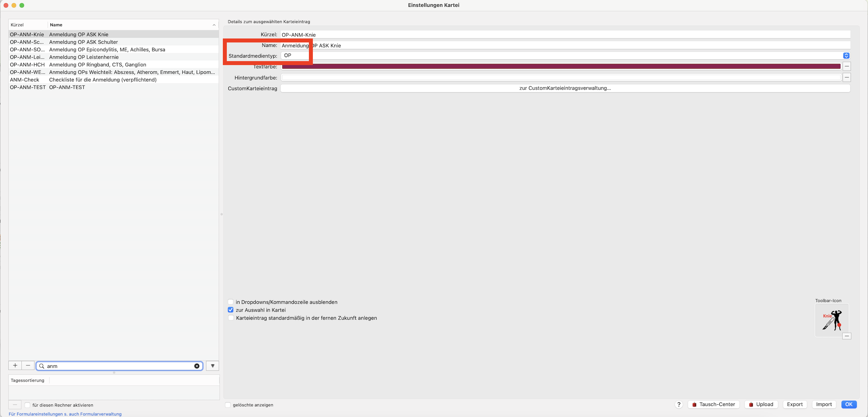868x417 pixels.
Task: Open help with the question mark button
Action: (x=678, y=404)
